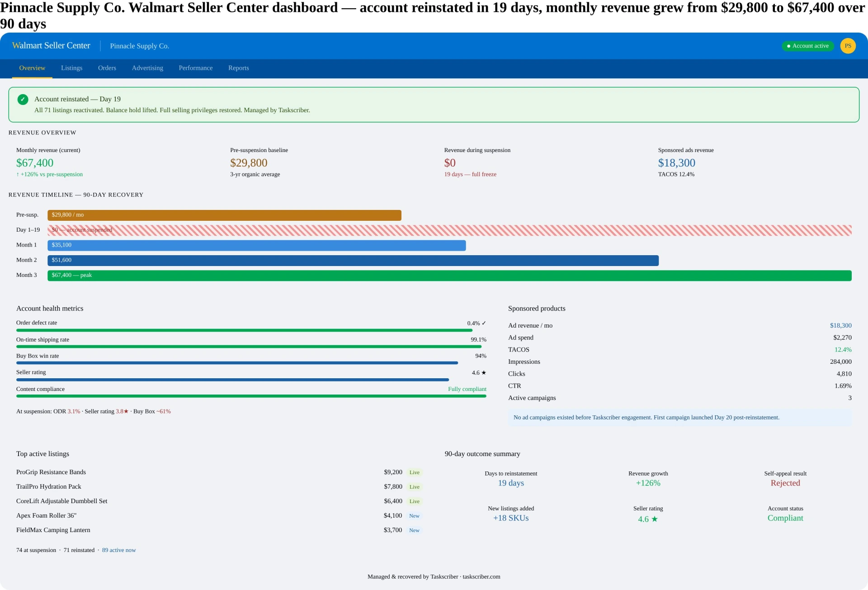868x590 pixels.
Task: Click the $0 revenue during suspension value
Action: (x=450, y=163)
